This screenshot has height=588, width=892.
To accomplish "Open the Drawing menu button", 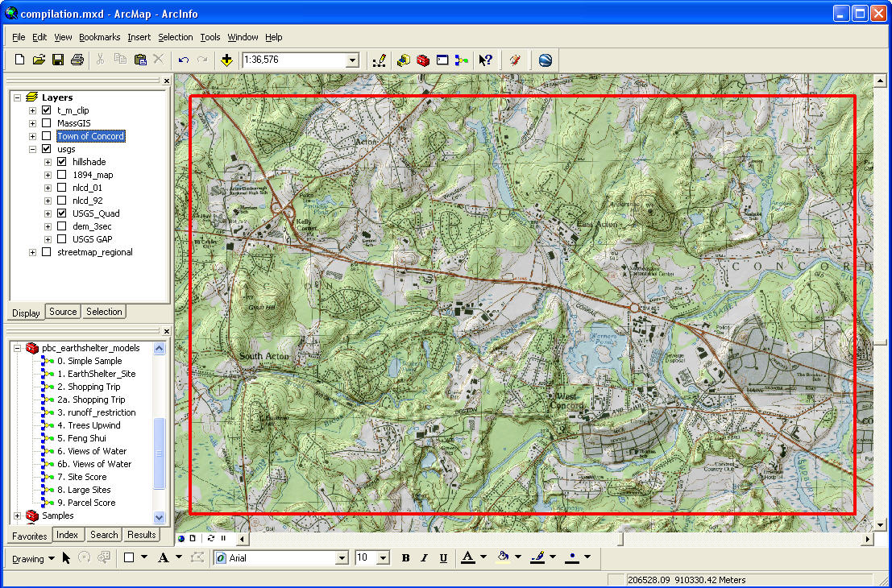I will point(33,558).
